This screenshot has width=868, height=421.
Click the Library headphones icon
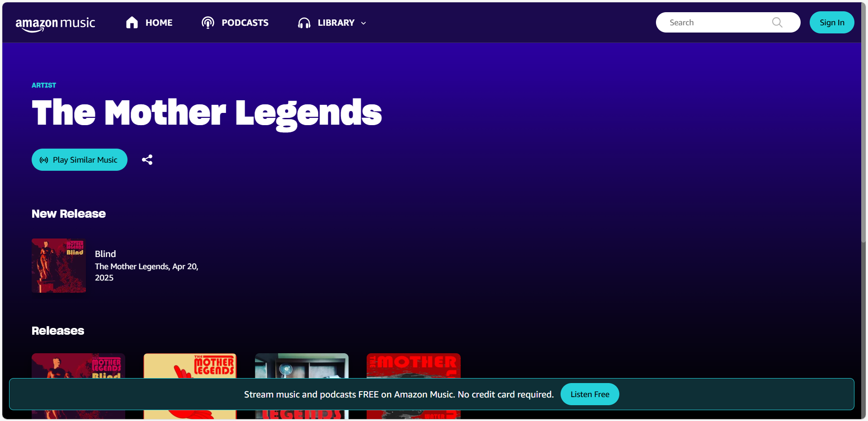(304, 23)
